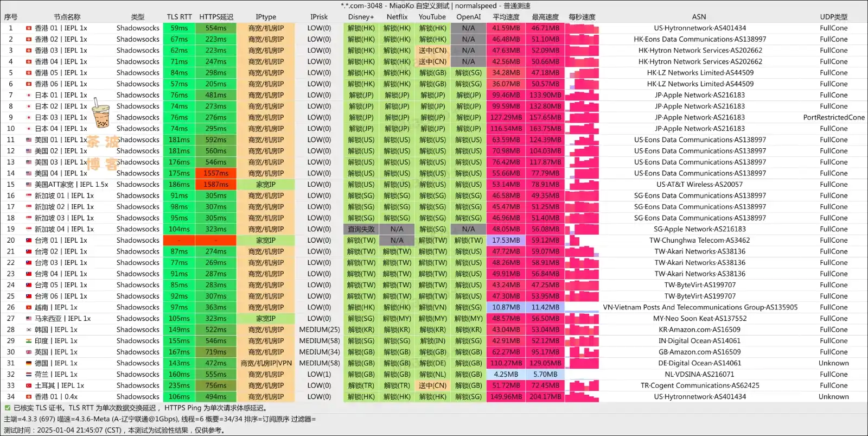
Task: Click the 节点名称 column header
Action: point(67,17)
